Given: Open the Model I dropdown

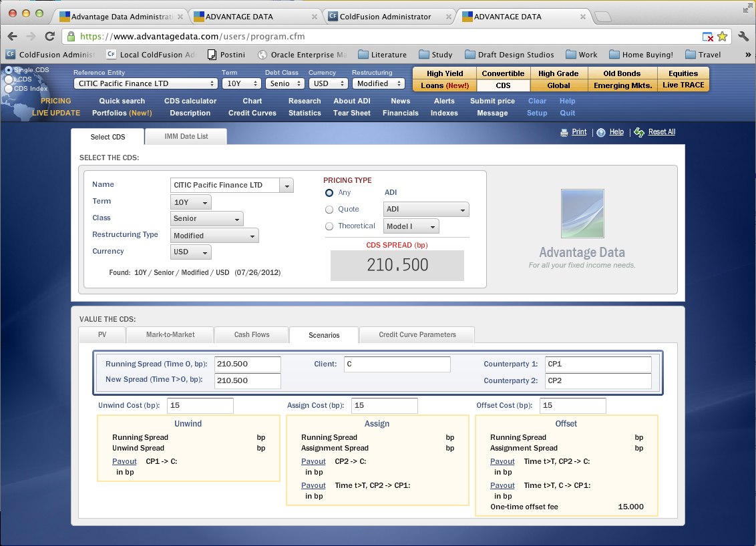Looking at the screenshot, I should (x=411, y=226).
